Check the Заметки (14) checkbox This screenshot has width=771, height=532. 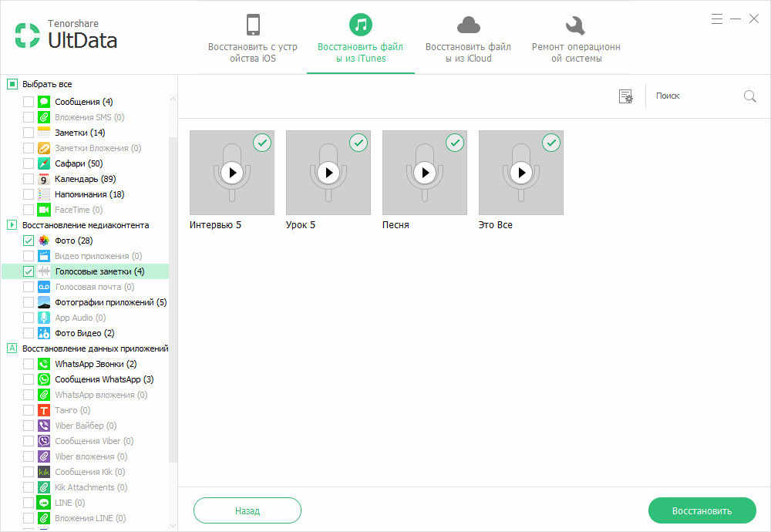pyautogui.click(x=29, y=133)
